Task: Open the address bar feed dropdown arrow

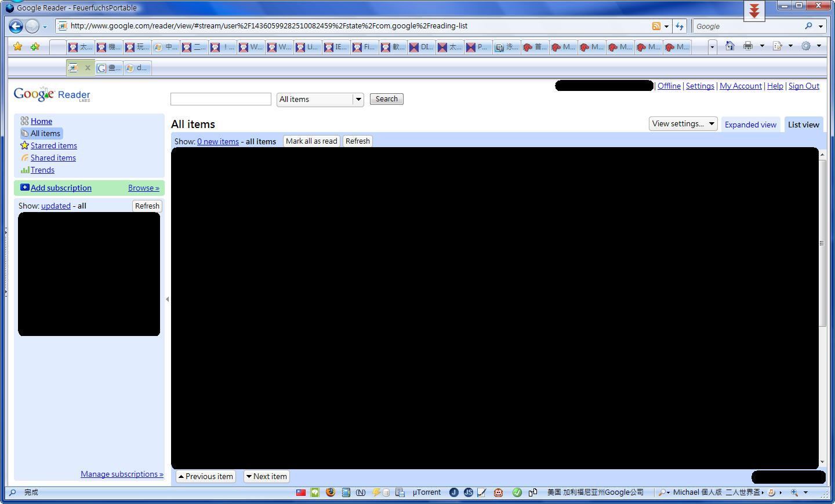Action: point(666,27)
